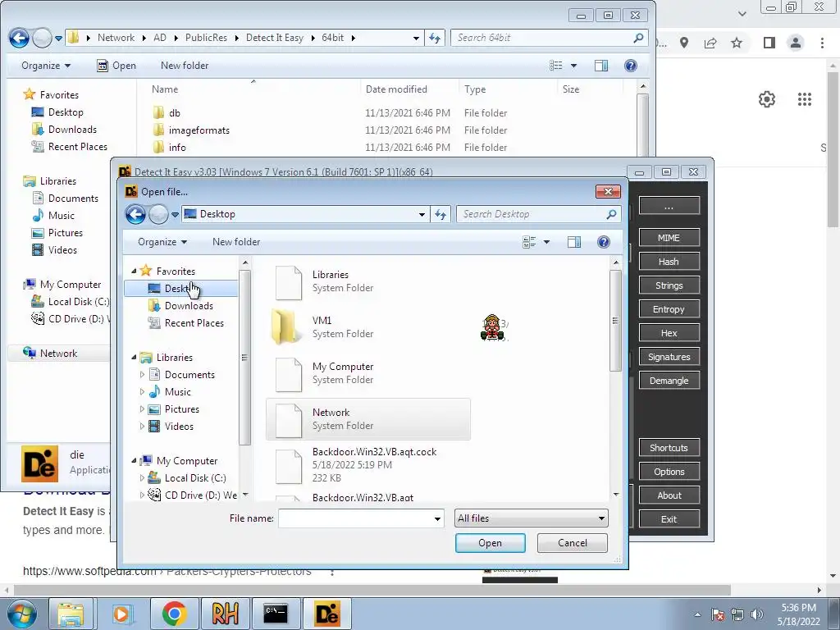Click Signatures button in Detect It Easy
Viewport: 840px width, 630px height.
pyautogui.click(x=669, y=358)
